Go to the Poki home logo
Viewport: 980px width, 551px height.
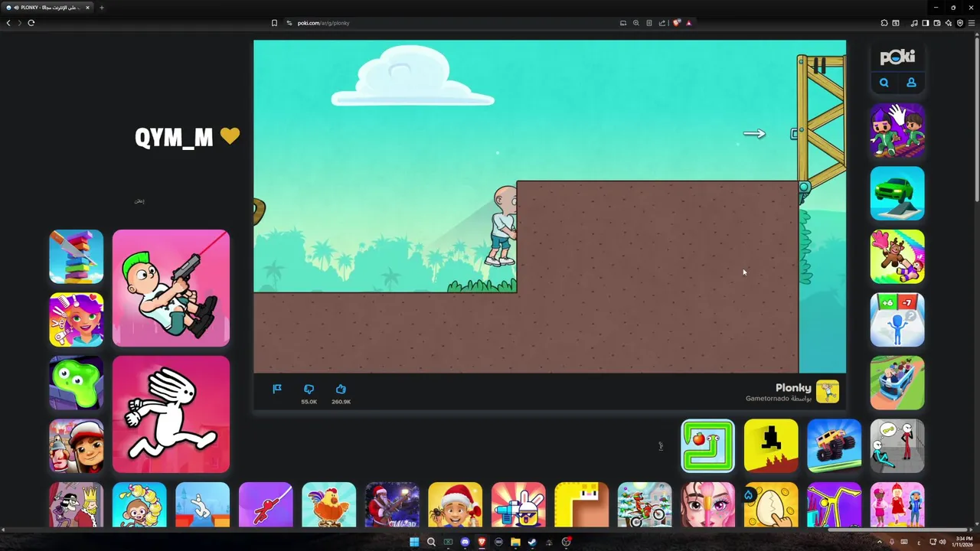click(897, 57)
